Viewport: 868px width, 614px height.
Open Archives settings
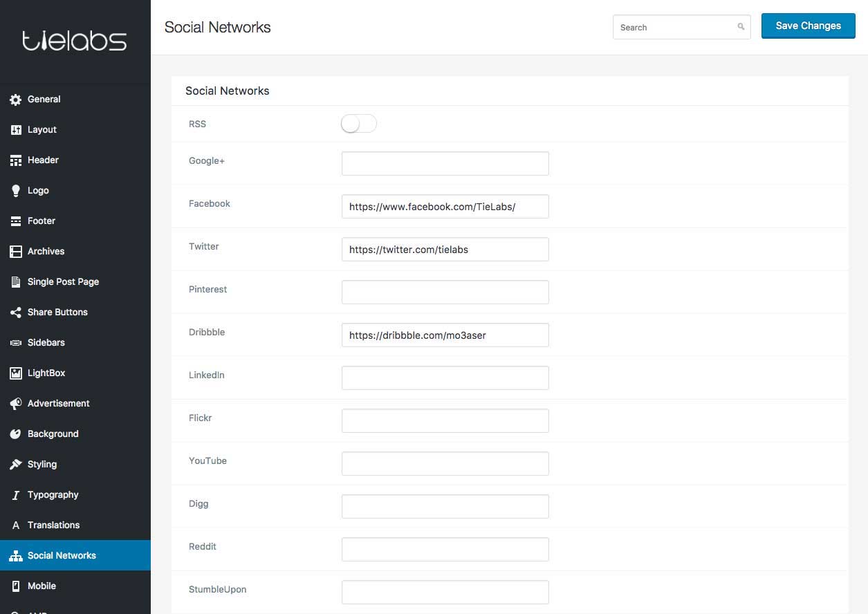75,252
